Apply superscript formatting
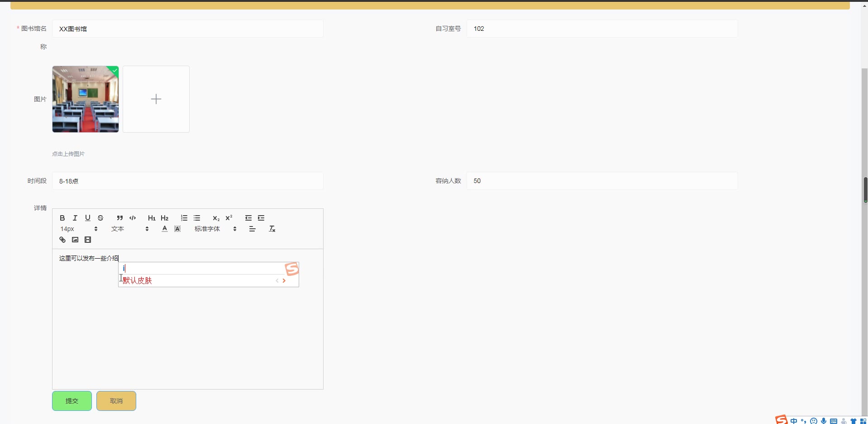 229,218
